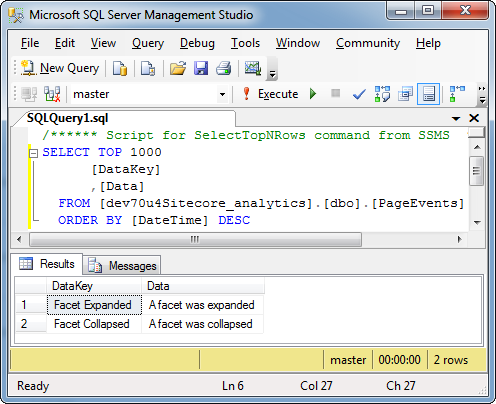Click the green Debug play arrow
The width and height of the screenshot is (496, 404).
click(x=313, y=94)
